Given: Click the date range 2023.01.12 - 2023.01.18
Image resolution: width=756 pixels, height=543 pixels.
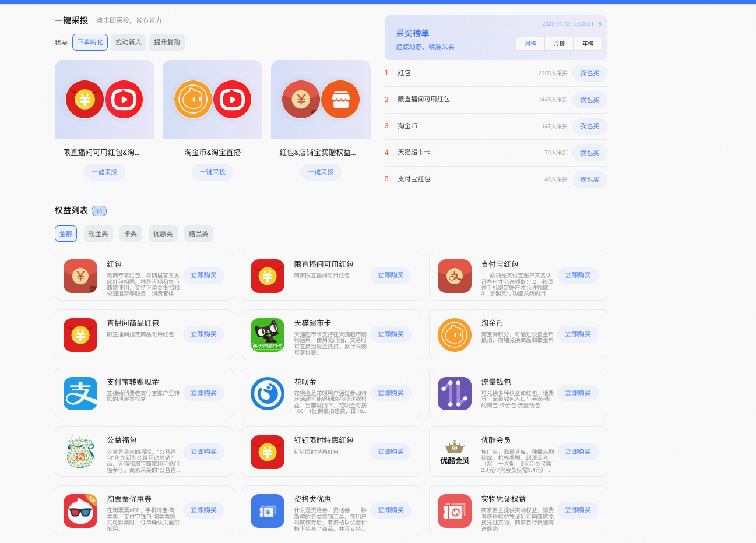Looking at the screenshot, I should [x=572, y=24].
